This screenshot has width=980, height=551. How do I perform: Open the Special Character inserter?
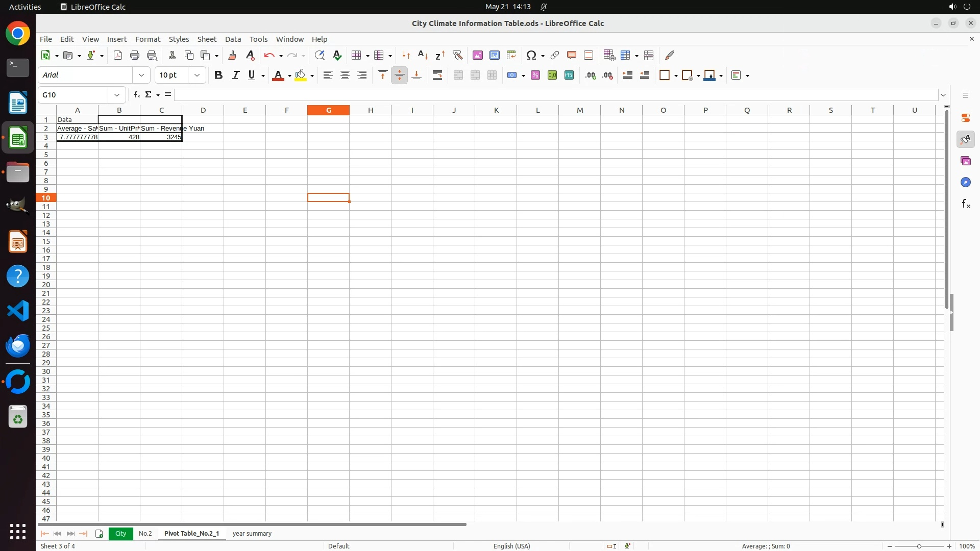[x=531, y=55]
